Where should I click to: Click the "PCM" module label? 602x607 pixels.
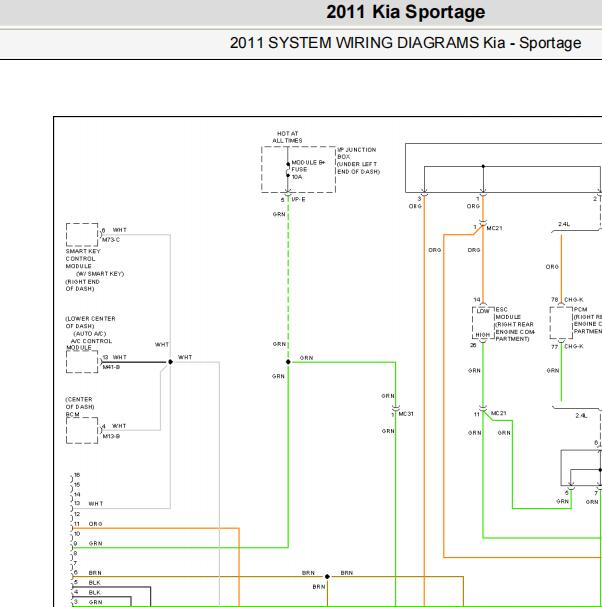(x=580, y=309)
